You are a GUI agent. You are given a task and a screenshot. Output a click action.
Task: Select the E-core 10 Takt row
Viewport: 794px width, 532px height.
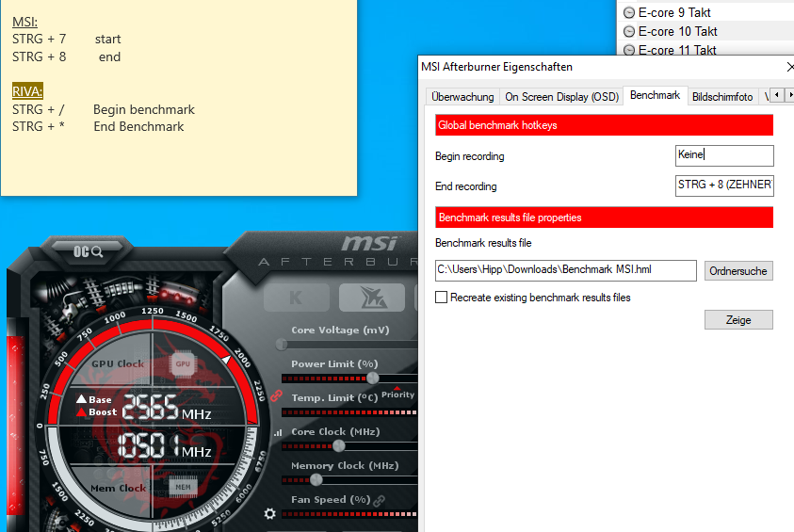[x=705, y=31]
